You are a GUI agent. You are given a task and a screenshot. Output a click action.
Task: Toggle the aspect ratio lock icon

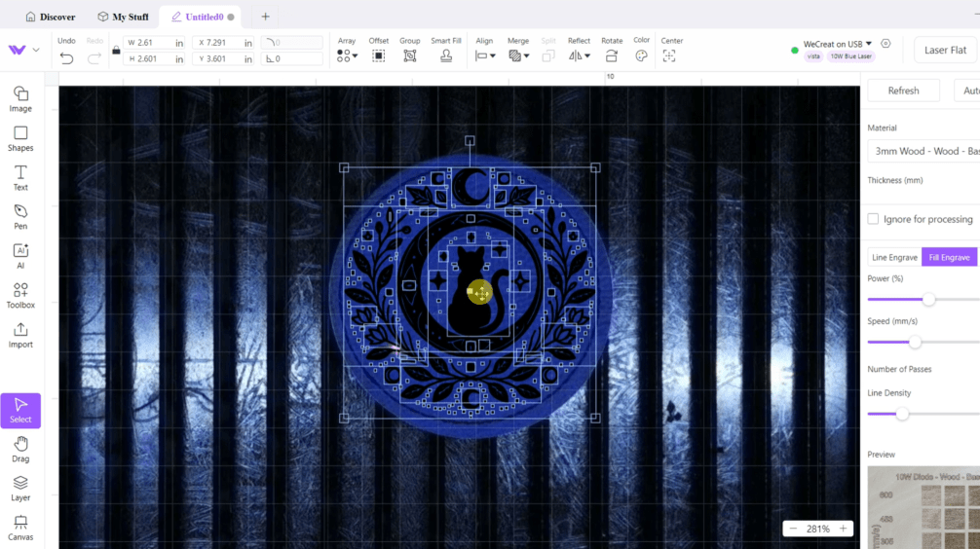pyautogui.click(x=116, y=51)
